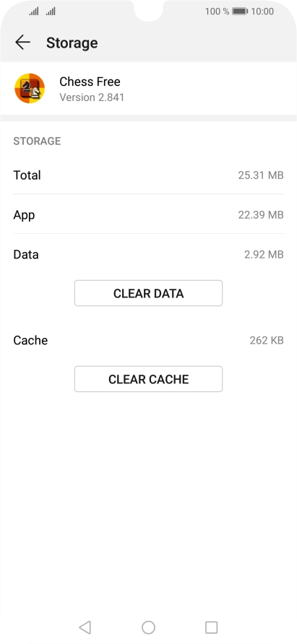
Task: Select the Data size row
Action: [x=149, y=254]
